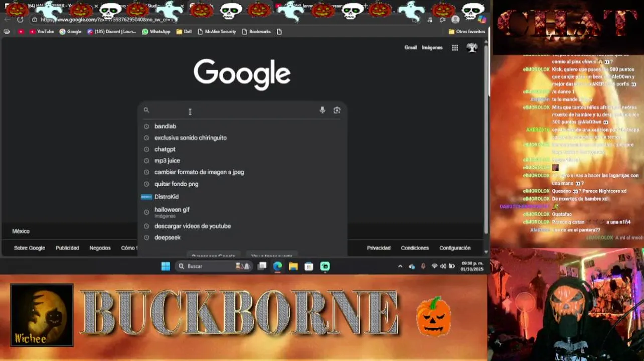This screenshot has width=644, height=361.
Task: Open the Sobre Google footer link
Action: pos(29,248)
